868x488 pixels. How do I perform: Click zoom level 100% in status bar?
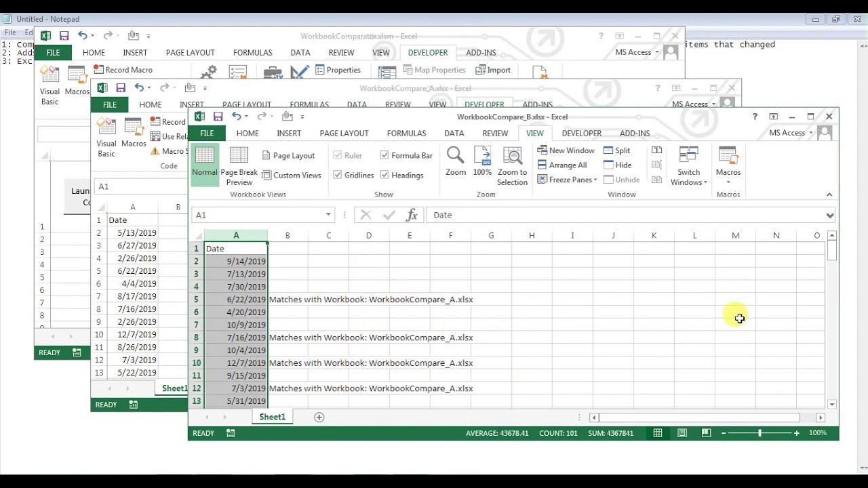pyautogui.click(x=818, y=433)
